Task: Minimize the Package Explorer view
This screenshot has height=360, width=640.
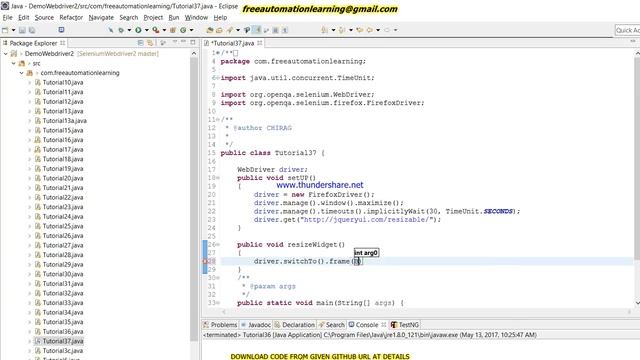Action: point(184,42)
